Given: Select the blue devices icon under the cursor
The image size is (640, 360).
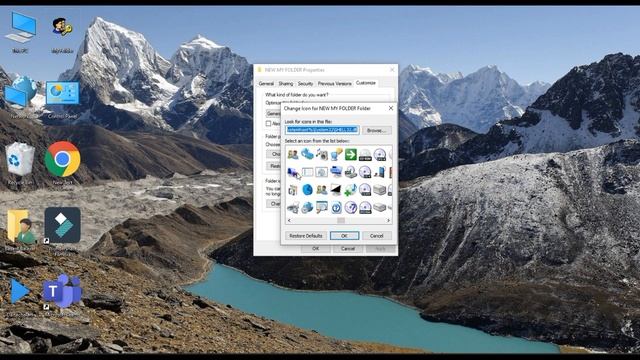Looking at the screenshot, I should click(293, 172).
